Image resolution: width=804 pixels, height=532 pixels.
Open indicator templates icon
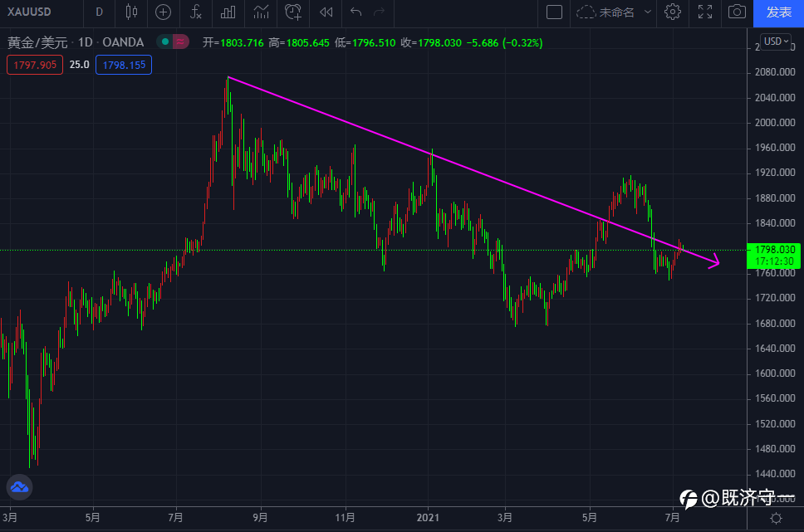click(261, 12)
